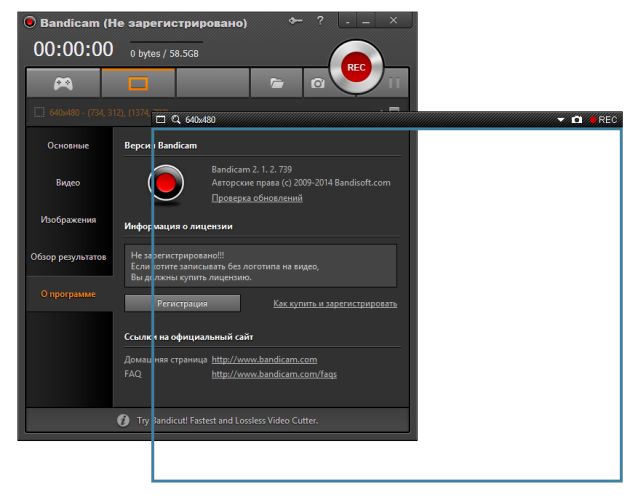Start recording via capture bar REC
This screenshot has width=638, height=500.
click(x=603, y=120)
